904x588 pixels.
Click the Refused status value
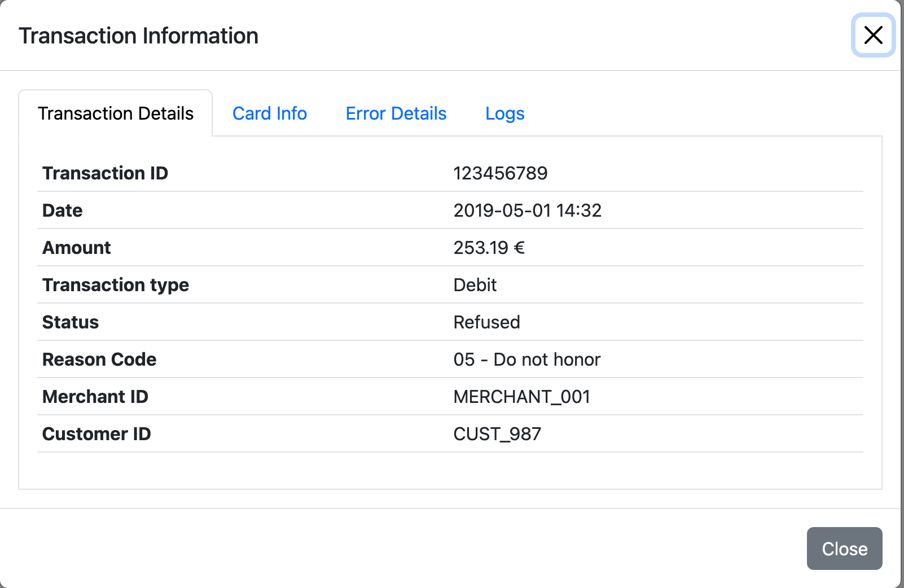tap(487, 322)
